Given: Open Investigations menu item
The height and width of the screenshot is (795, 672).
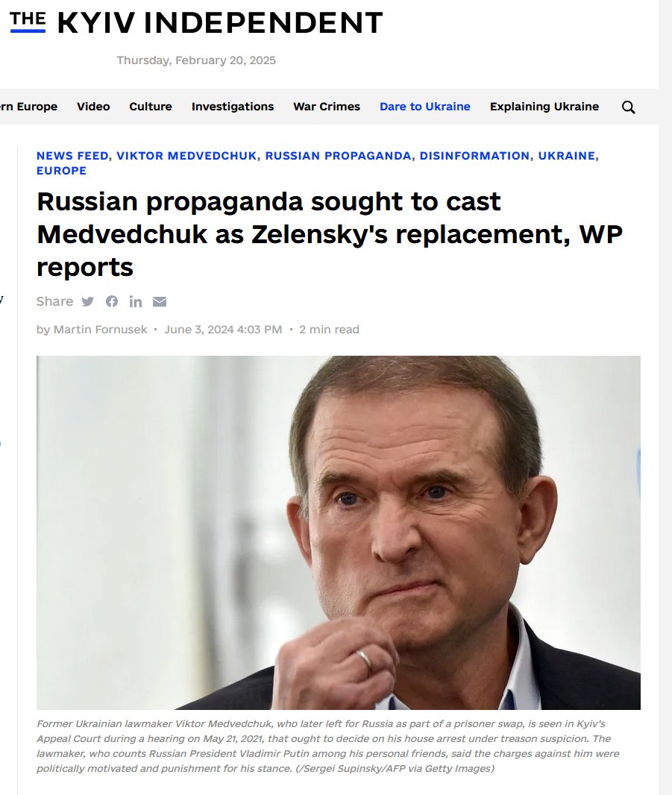Looking at the screenshot, I should 233,107.
